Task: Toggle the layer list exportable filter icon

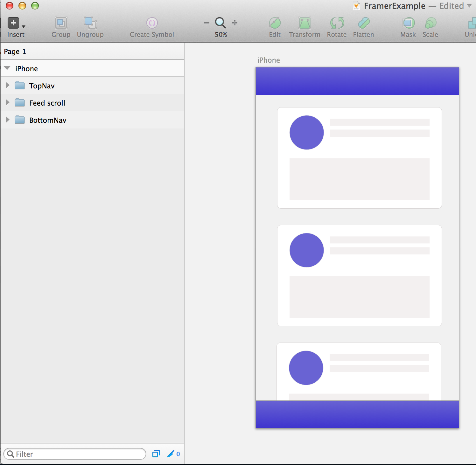Action: [x=156, y=454]
